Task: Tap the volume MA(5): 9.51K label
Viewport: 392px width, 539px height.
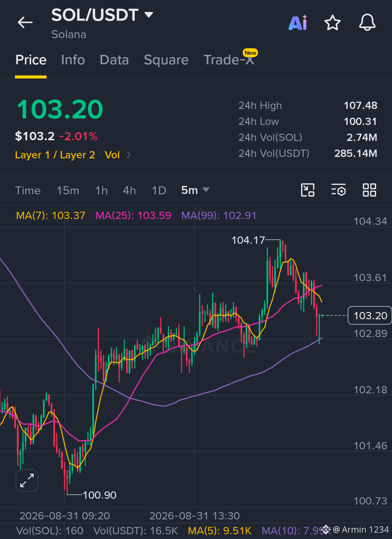Action: coord(220,531)
